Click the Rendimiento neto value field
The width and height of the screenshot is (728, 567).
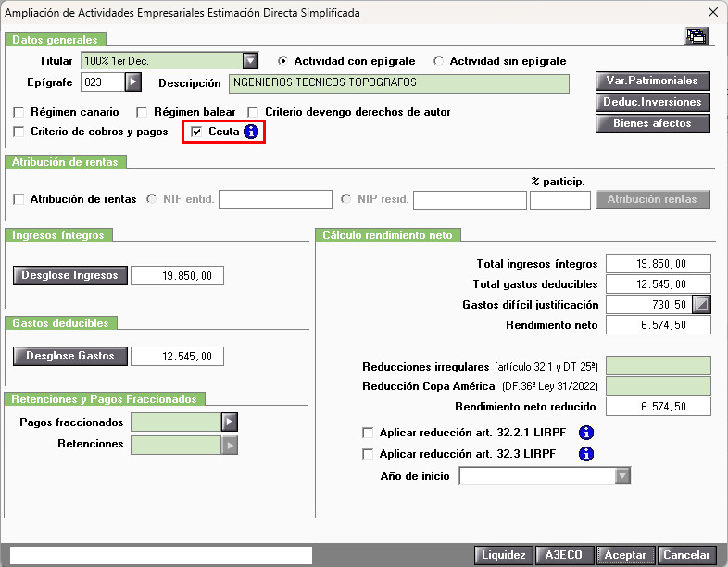click(x=659, y=325)
